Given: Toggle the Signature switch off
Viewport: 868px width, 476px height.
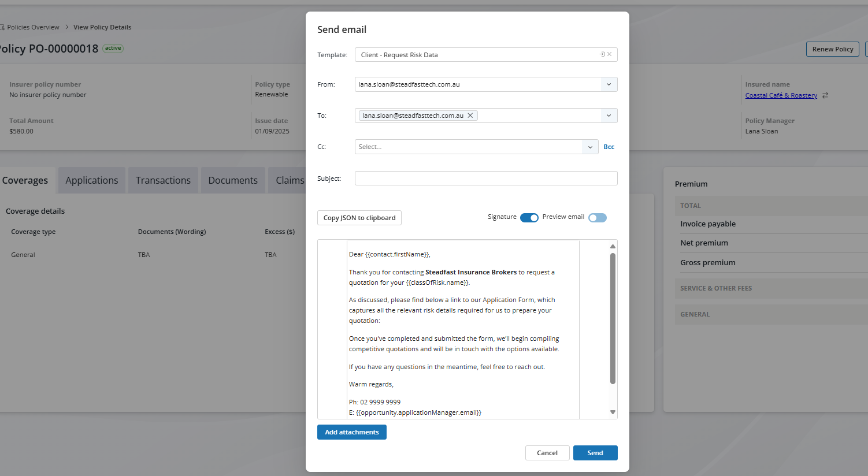Looking at the screenshot, I should [x=529, y=218].
